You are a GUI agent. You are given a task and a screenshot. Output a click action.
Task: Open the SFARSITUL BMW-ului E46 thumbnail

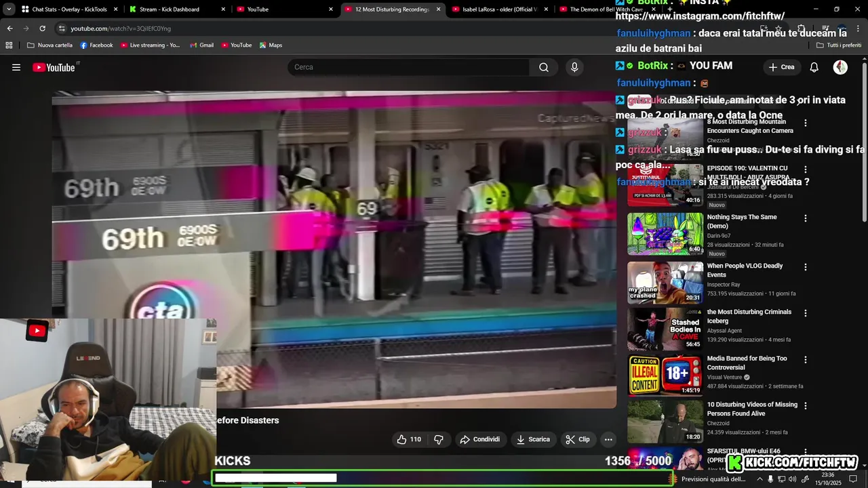[665, 459]
